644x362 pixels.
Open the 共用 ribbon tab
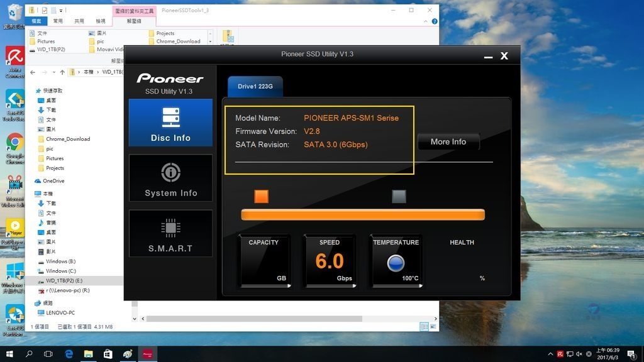click(79, 21)
